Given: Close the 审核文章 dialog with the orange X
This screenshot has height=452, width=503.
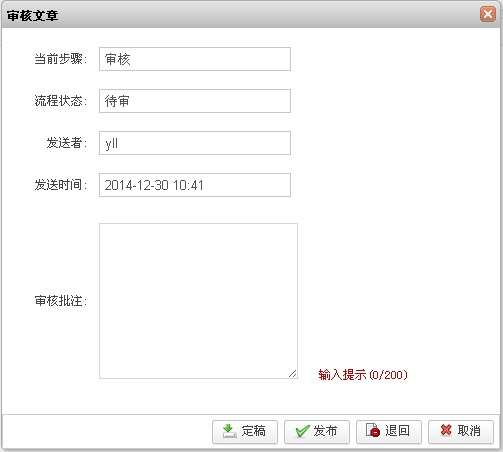Looking at the screenshot, I should [488, 14].
